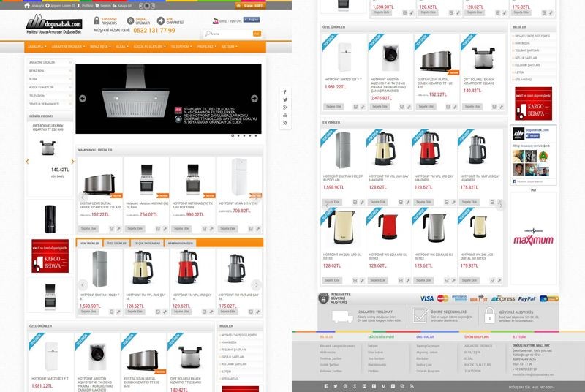Click the orange cart summary button at top right
Screen dimensions: 585x392
click(x=250, y=6)
